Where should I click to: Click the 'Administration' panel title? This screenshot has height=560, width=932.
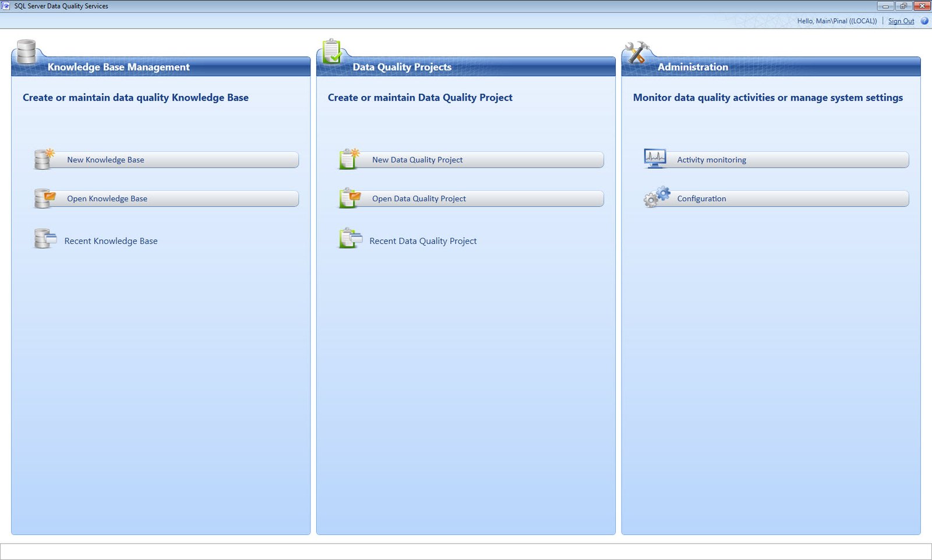[693, 67]
